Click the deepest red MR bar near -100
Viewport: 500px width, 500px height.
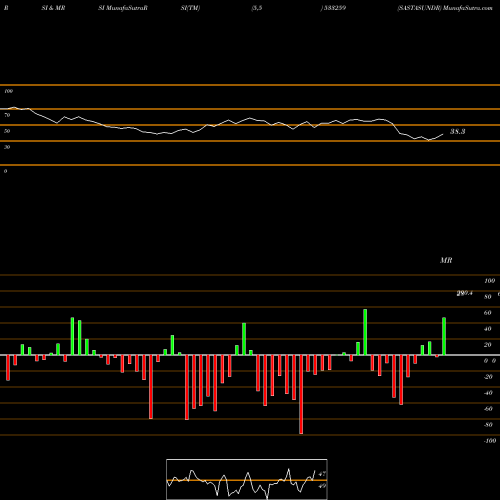pyautogui.click(x=301, y=394)
